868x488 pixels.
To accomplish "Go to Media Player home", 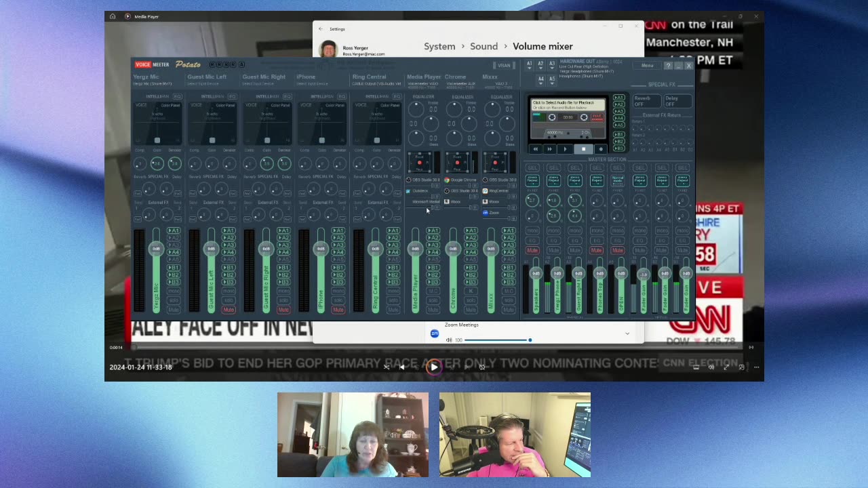I will click(113, 16).
